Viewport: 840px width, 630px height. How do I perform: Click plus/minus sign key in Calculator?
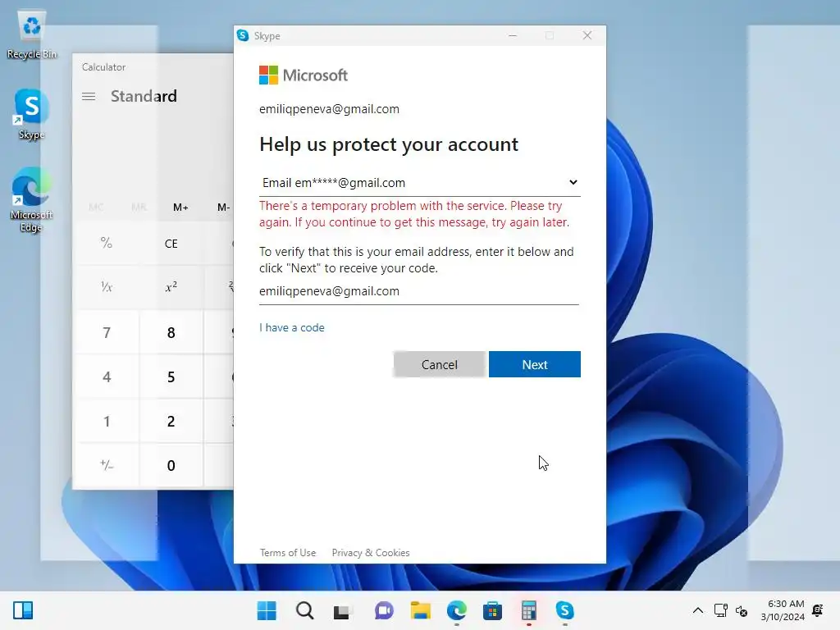(x=106, y=466)
